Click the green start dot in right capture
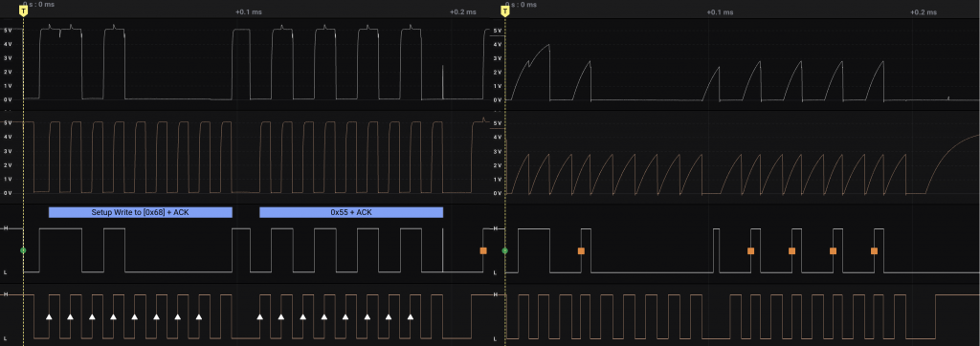The height and width of the screenshot is (346, 980). click(x=505, y=250)
